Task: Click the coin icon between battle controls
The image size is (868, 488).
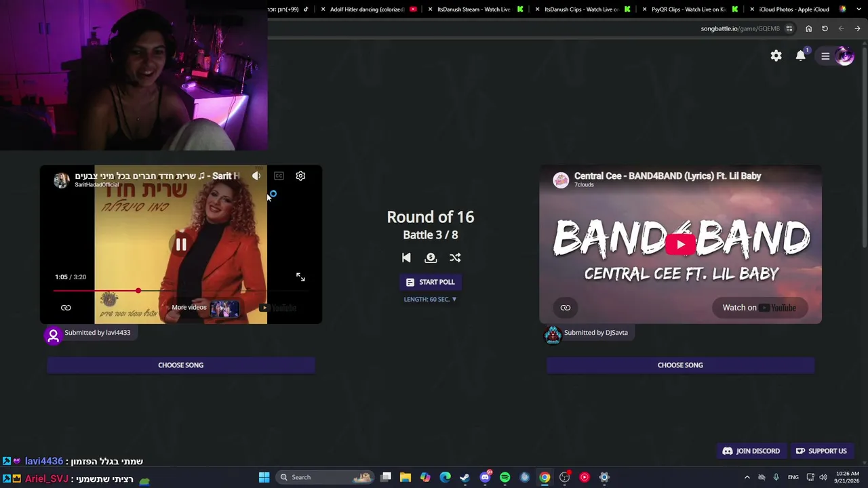Action: pos(431,258)
